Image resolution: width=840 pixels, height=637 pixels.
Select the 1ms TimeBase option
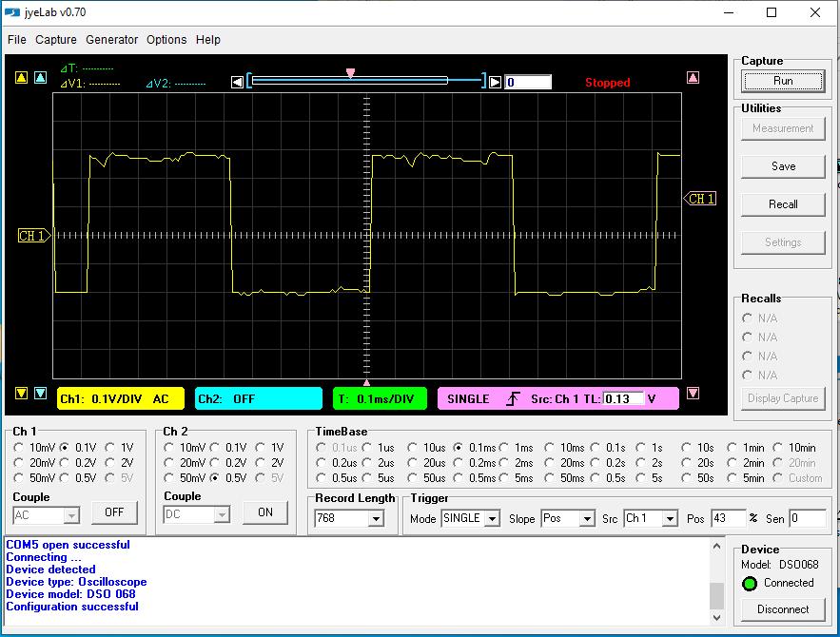[504, 448]
